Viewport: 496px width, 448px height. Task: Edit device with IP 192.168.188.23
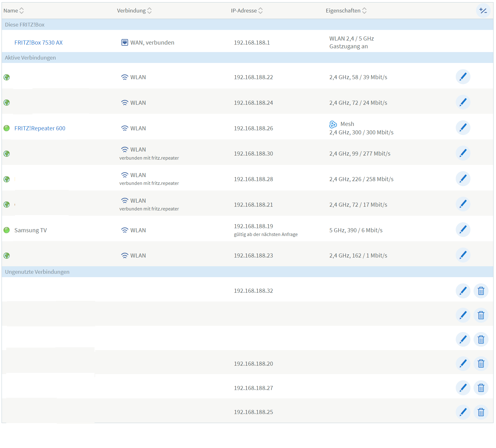[x=463, y=255]
